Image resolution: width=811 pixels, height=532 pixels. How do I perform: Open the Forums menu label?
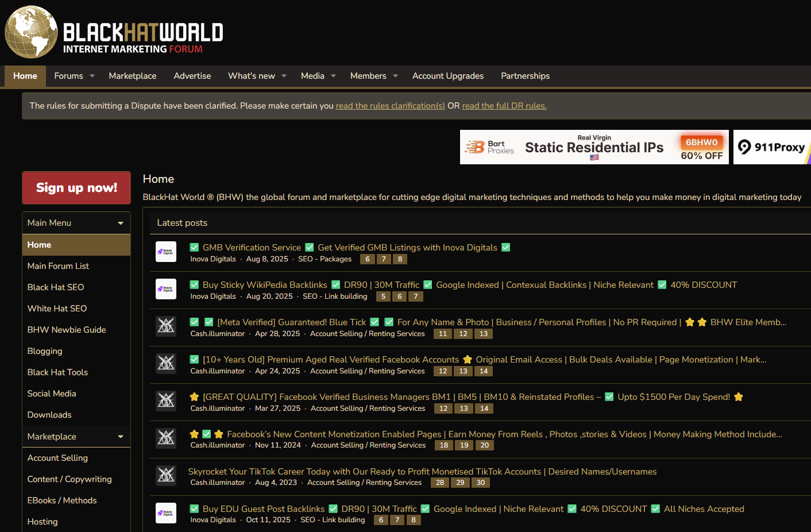(68, 76)
